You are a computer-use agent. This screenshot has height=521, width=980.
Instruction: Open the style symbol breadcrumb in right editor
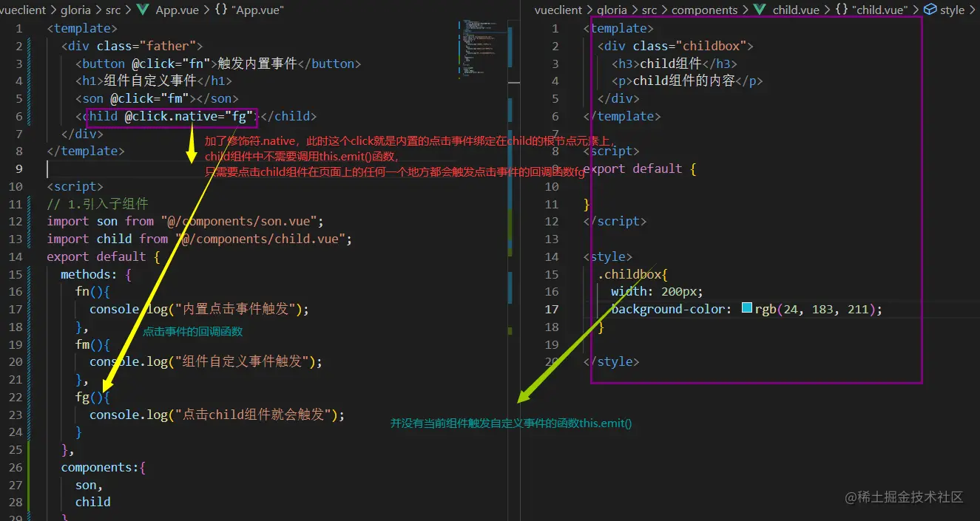[944, 10]
